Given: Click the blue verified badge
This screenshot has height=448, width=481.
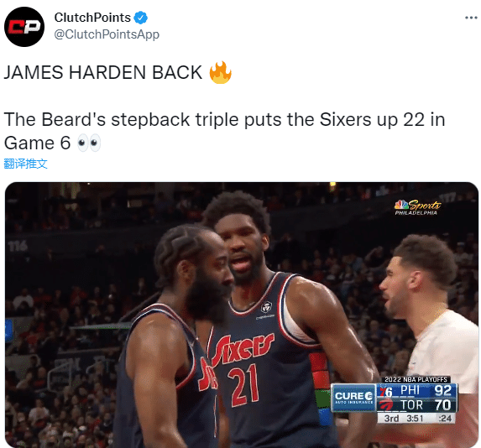Looking at the screenshot, I should coord(141,18).
